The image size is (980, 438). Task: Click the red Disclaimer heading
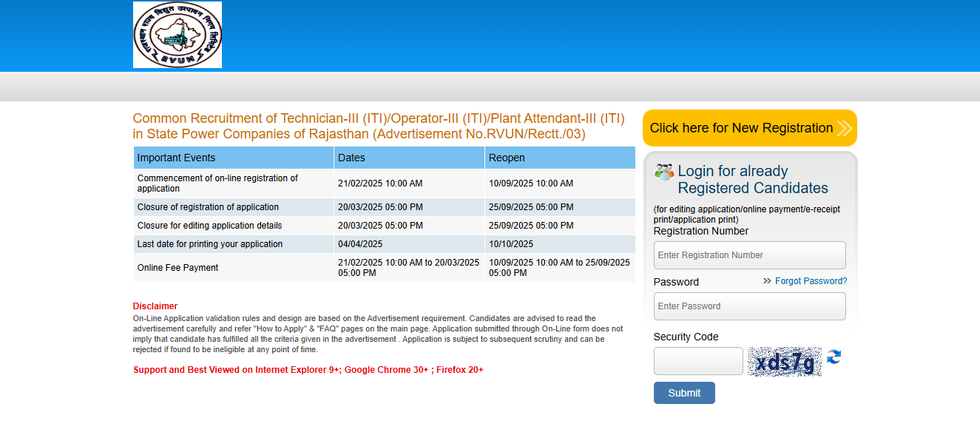155,306
